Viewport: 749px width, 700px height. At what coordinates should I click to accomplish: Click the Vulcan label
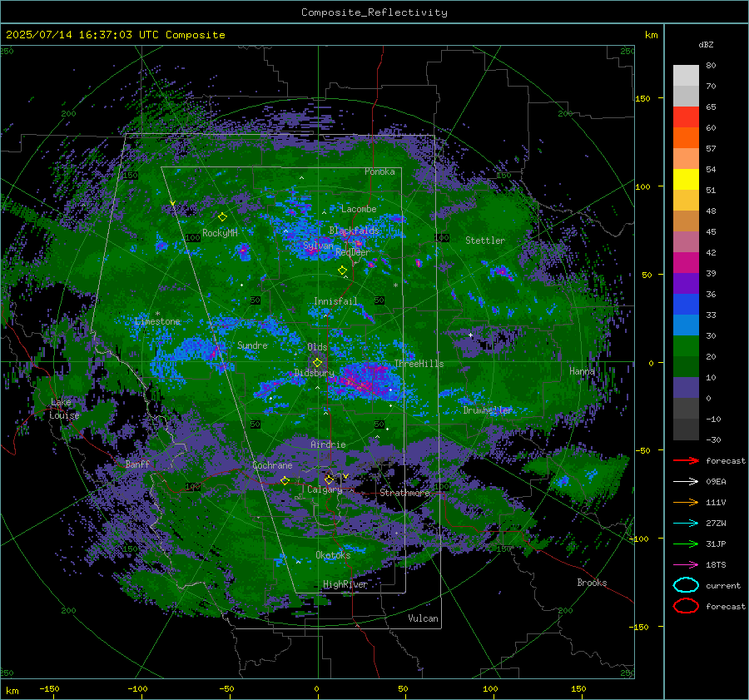click(423, 618)
